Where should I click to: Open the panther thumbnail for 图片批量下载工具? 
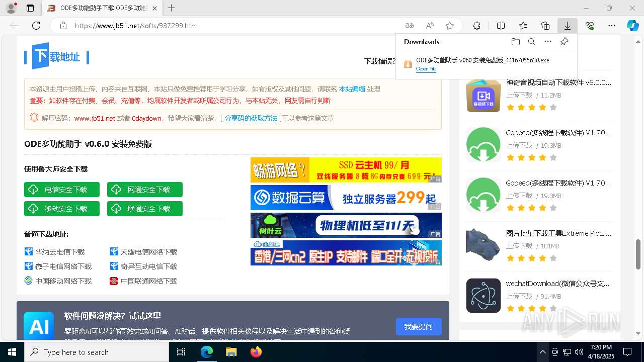483,245
